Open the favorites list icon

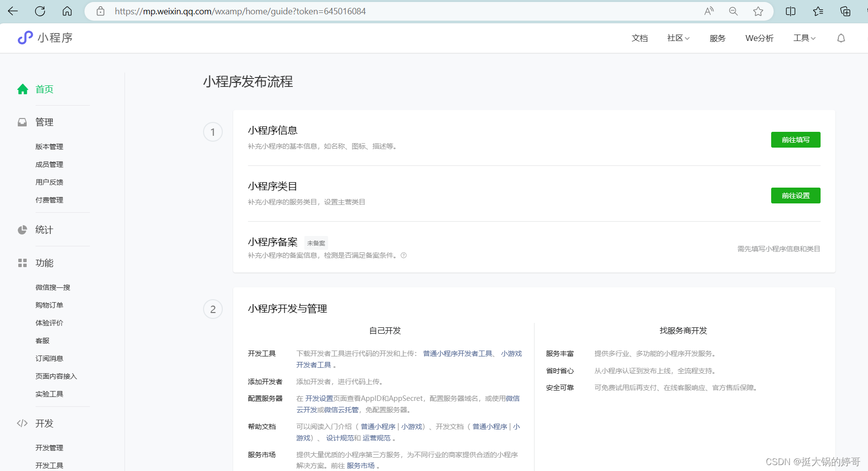pos(818,11)
